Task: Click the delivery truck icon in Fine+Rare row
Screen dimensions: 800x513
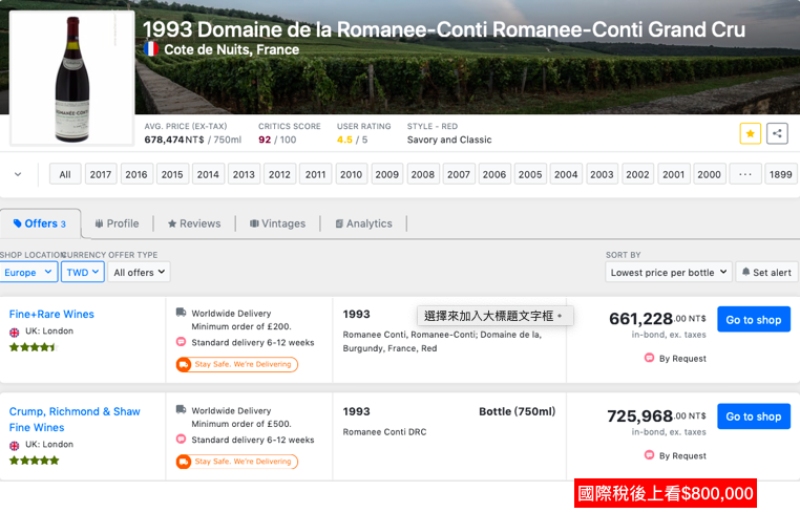Action: [181, 312]
